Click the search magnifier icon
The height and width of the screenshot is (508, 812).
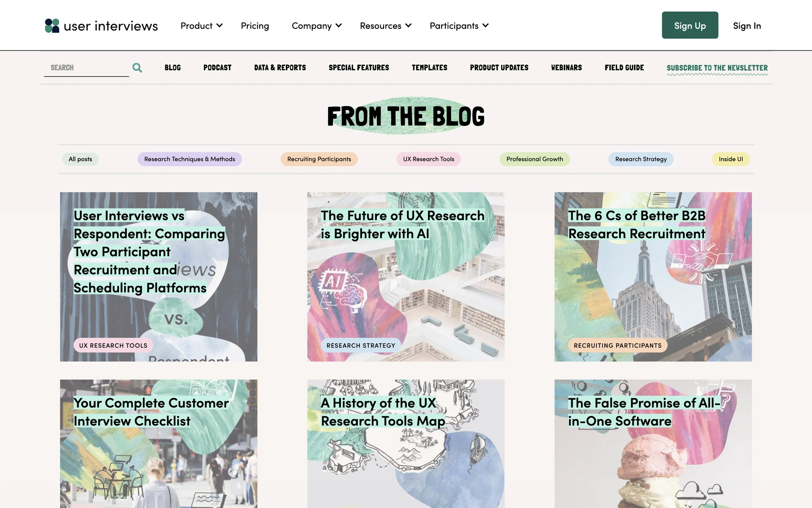tap(137, 68)
